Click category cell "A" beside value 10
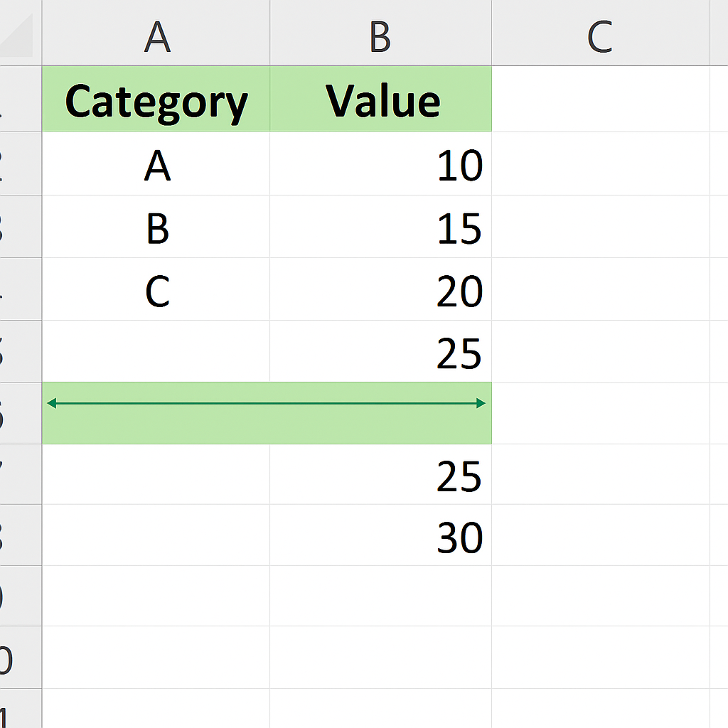The height and width of the screenshot is (728, 728). coord(156,165)
